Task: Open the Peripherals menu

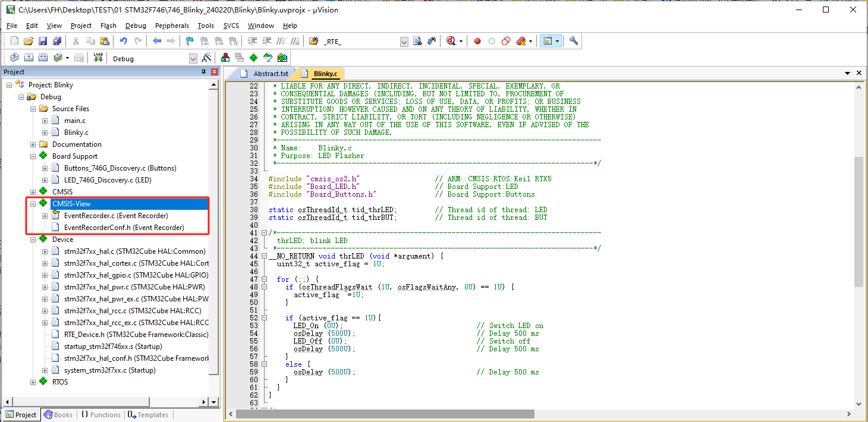Action: coord(172,26)
